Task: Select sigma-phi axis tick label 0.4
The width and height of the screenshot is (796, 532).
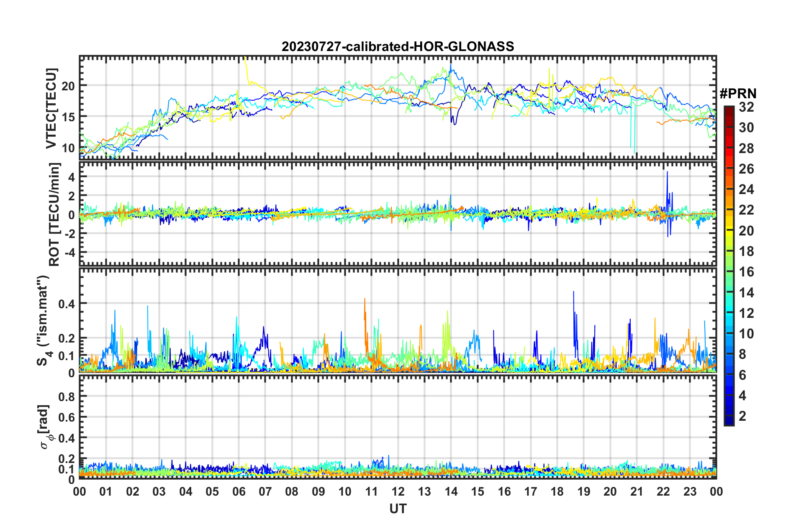Action: (67, 438)
